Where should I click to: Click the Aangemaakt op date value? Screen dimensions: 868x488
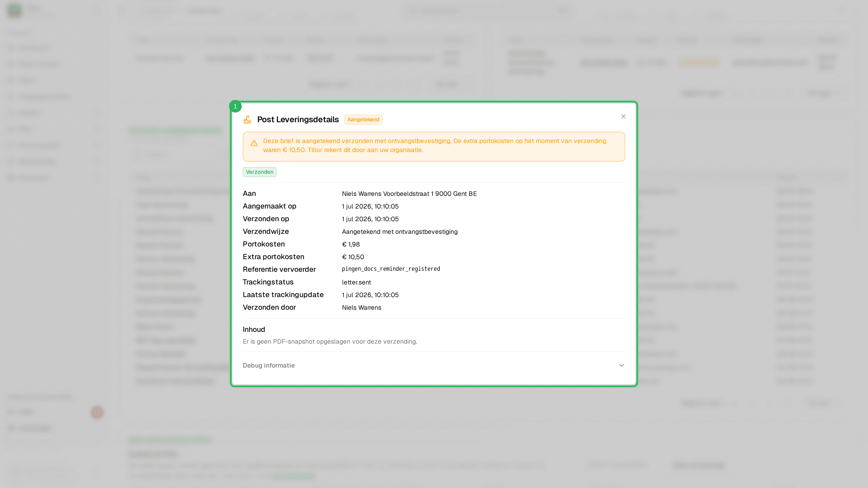(370, 206)
